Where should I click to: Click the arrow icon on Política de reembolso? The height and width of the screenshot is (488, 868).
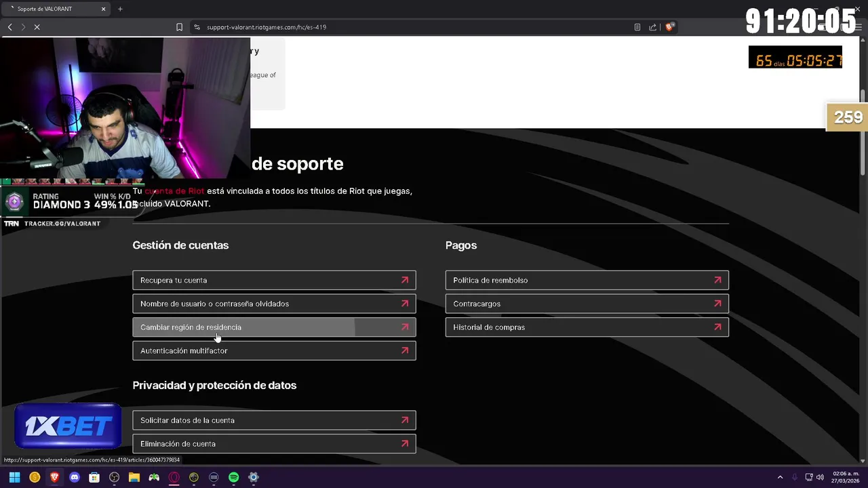click(717, 280)
